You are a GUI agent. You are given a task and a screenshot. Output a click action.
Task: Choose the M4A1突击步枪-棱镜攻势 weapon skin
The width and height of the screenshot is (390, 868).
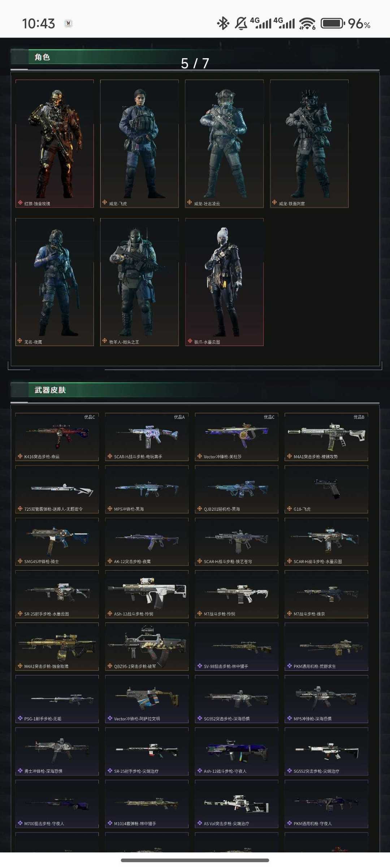(326, 437)
